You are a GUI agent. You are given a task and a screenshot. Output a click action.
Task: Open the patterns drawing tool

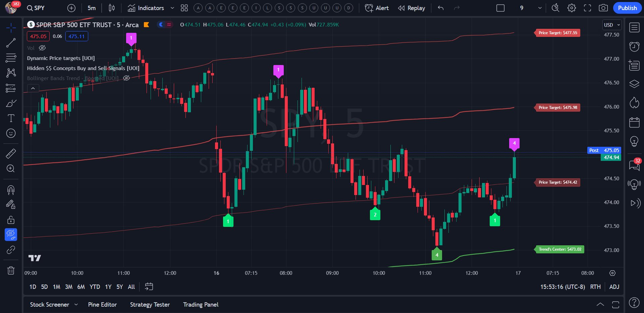pos(11,73)
